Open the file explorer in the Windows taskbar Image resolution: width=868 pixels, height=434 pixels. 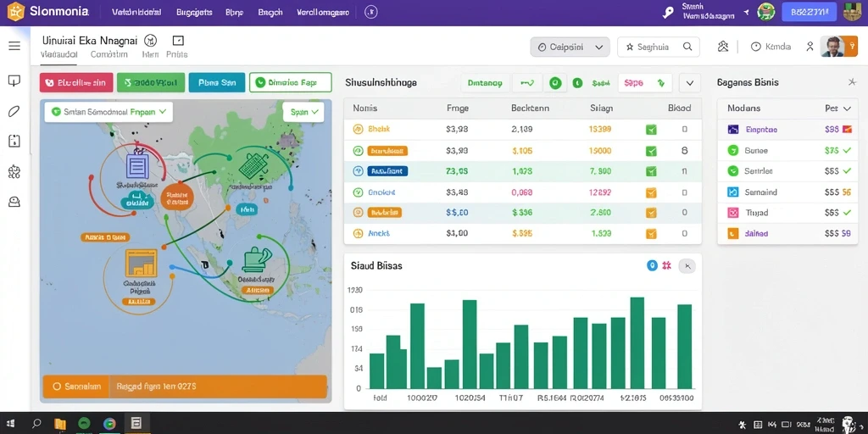pyautogui.click(x=60, y=424)
